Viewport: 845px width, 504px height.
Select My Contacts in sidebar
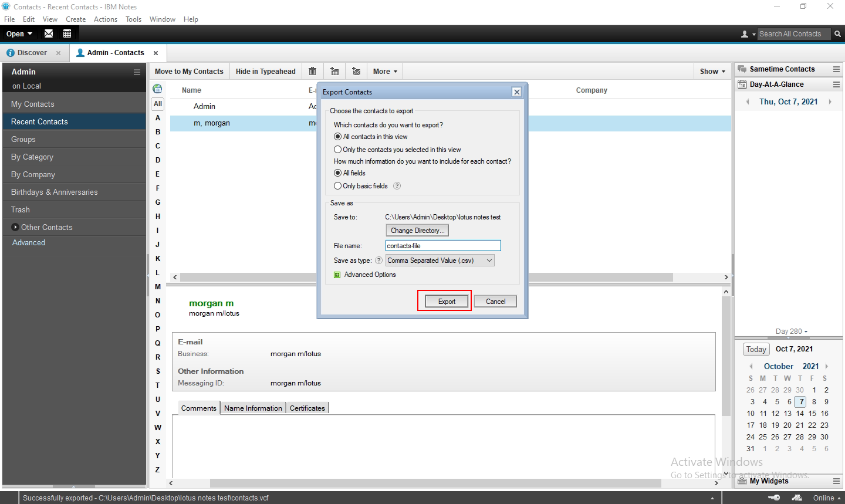pos(74,104)
